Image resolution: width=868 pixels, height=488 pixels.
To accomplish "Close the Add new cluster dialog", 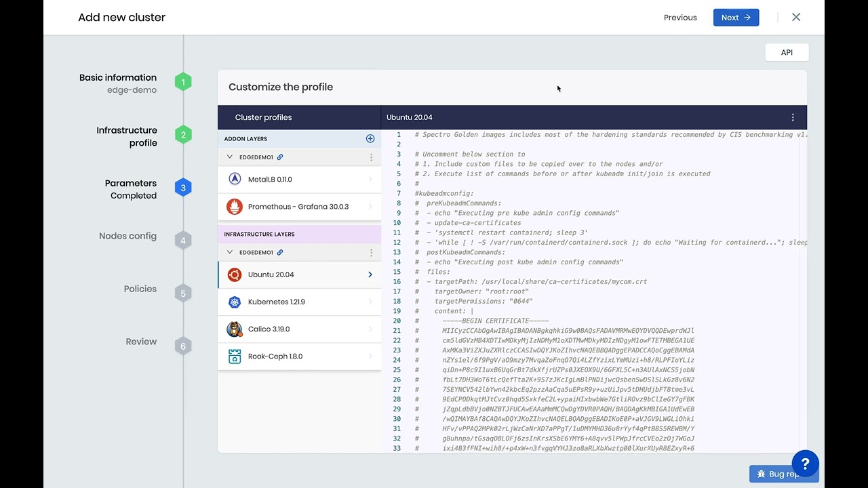I will coord(796,18).
